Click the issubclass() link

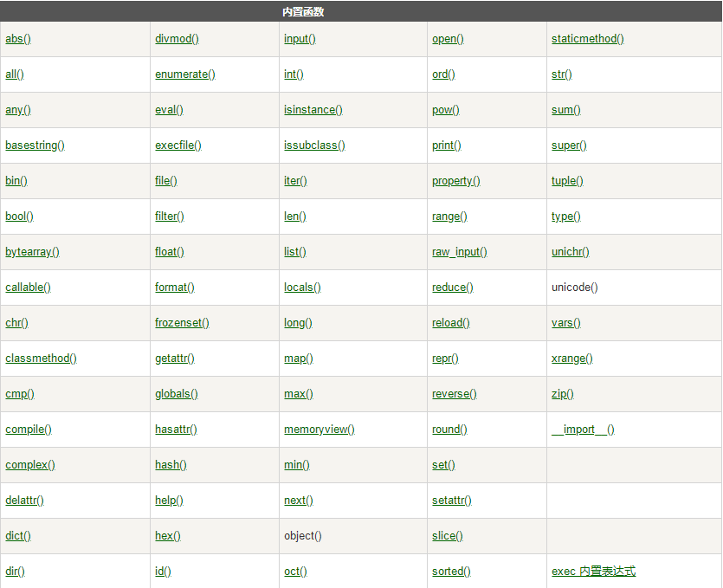(x=314, y=145)
